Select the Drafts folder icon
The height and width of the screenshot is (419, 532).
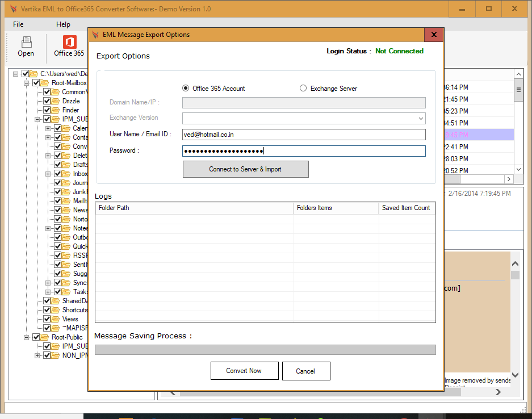pyautogui.click(x=66, y=165)
